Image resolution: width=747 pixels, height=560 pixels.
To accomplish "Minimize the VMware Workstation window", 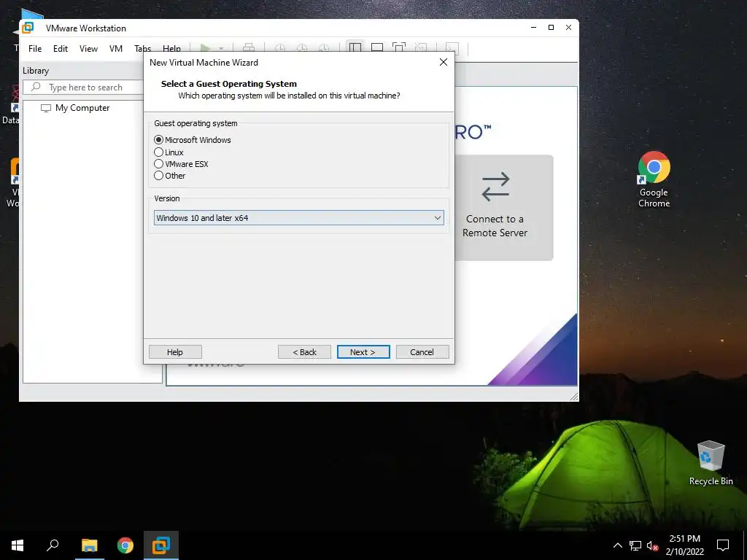I will pyautogui.click(x=533, y=28).
